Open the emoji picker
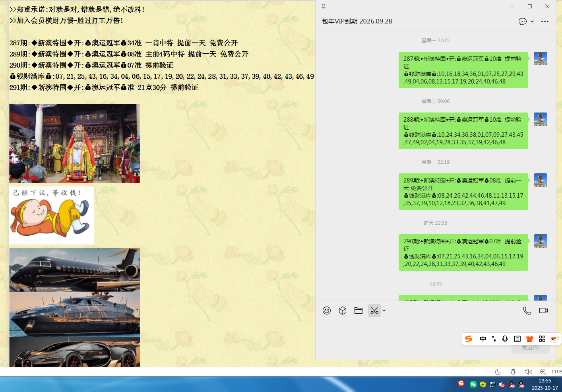This screenshot has height=392, width=562. click(x=327, y=310)
